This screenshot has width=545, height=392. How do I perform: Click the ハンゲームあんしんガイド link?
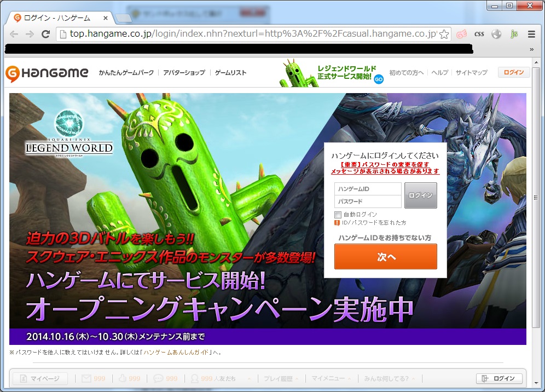(x=176, y=353)
